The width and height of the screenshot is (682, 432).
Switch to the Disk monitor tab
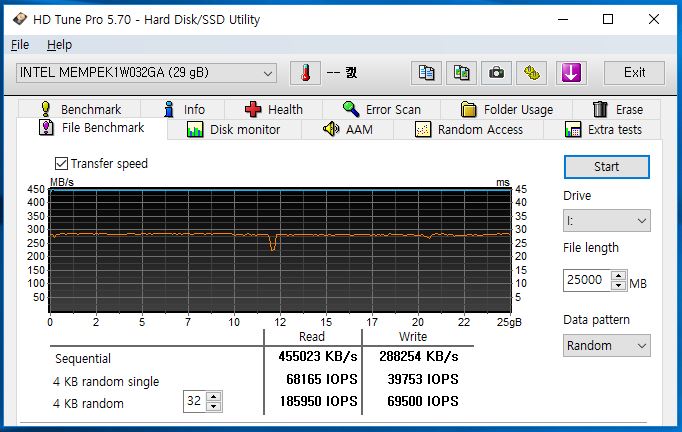(x=234, y=130)
